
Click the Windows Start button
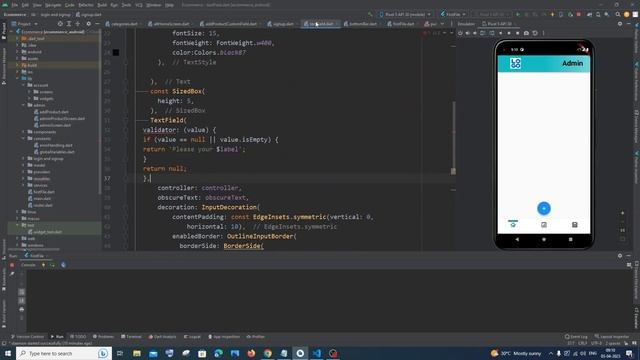pyautogui.click(x=8, y=353)
